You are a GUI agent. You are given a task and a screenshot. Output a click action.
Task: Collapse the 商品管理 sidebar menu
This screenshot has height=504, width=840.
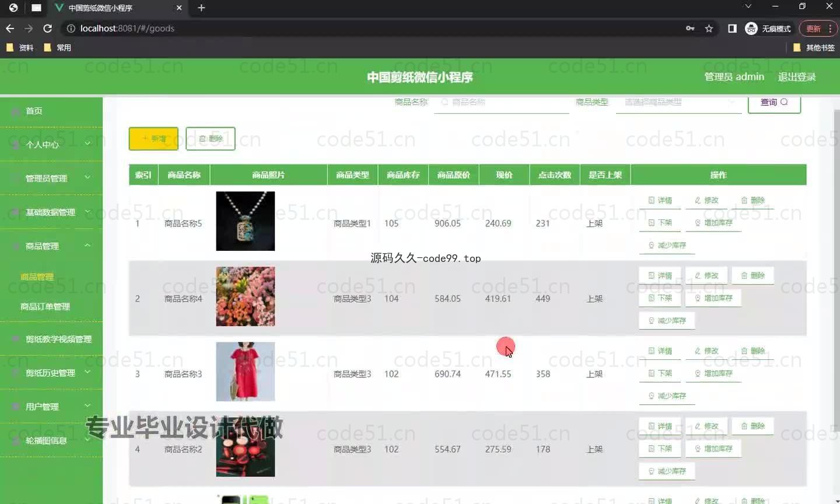51,246
